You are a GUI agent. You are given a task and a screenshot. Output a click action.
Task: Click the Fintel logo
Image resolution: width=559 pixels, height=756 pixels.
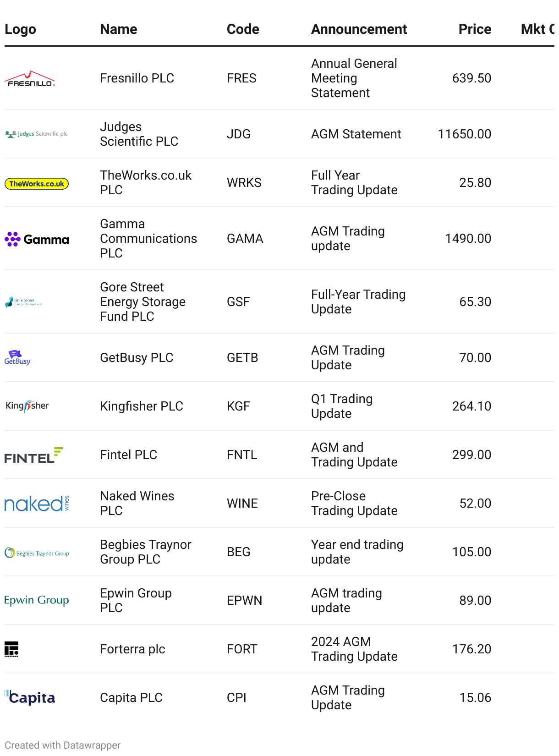coord(33,455)
